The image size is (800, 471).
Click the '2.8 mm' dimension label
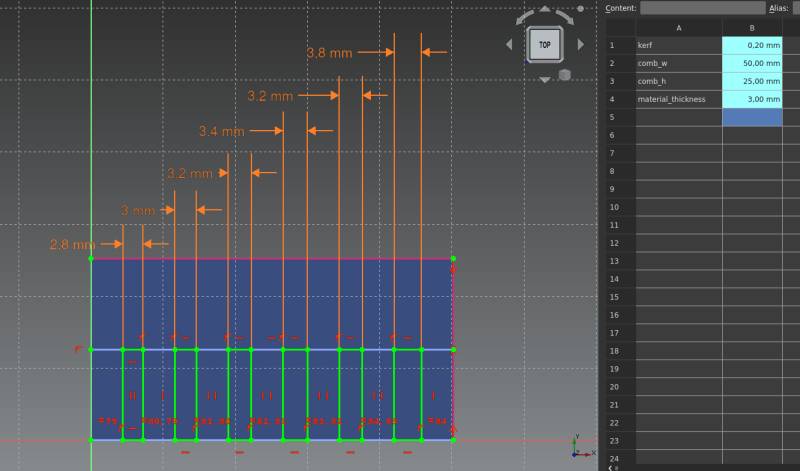tap(72, 244)
